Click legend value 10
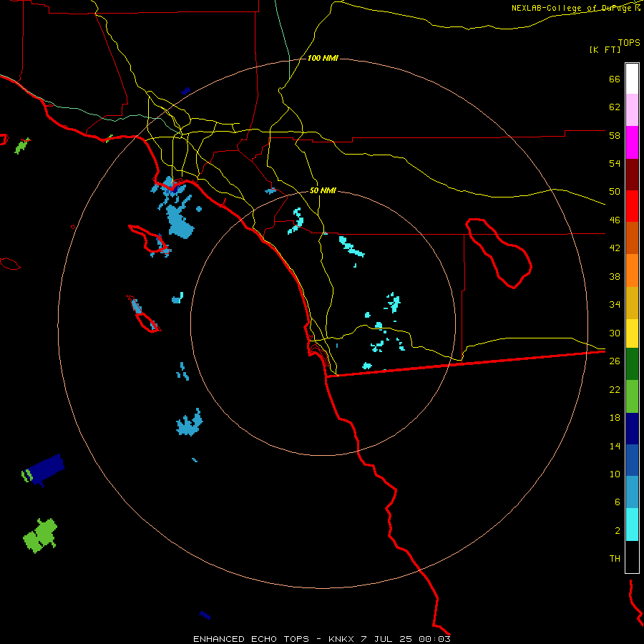 (615, 474)
